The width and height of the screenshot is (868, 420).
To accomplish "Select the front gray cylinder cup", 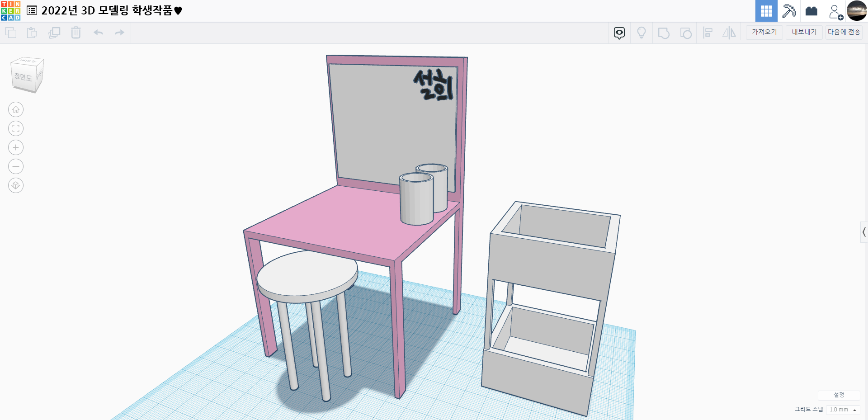I will click(417, 199).
